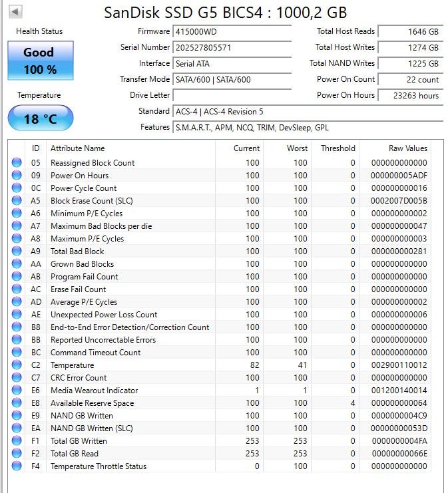Click status icon for Program Fail Count
The image size is (448, 493).
pos(17,276)
